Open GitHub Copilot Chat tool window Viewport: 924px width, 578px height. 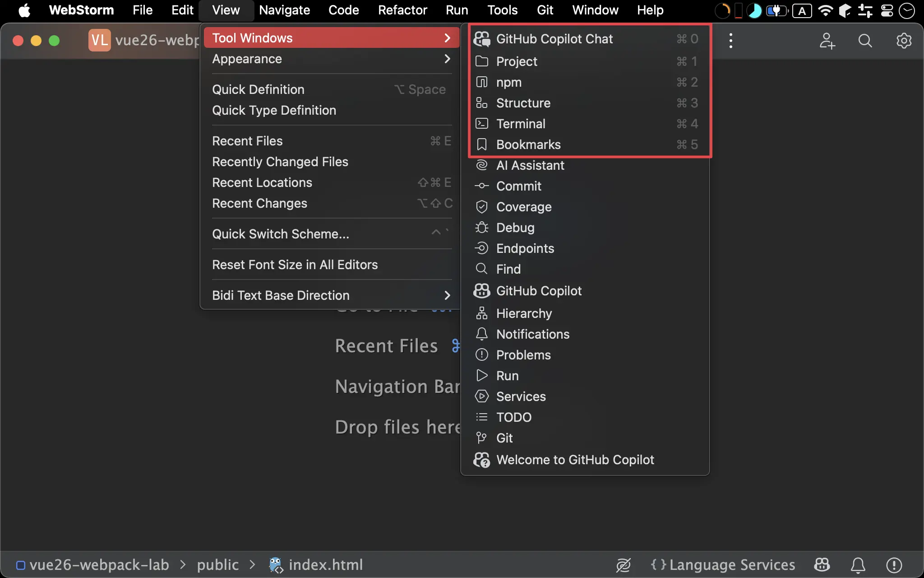pos(585,39)
